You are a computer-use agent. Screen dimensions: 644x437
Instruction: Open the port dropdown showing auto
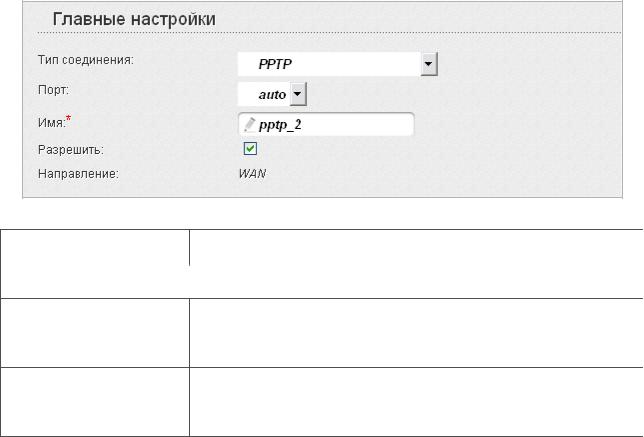tap(272, 94)
